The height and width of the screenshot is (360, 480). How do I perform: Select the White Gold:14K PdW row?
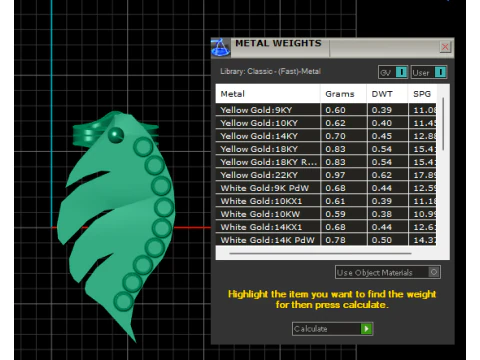point(326,240)
